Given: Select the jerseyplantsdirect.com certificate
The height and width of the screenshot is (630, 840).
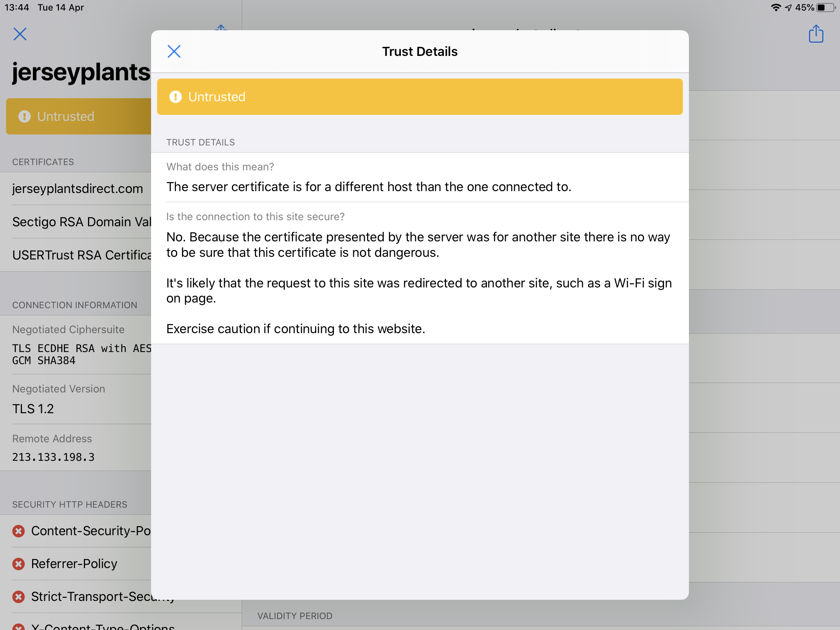Looking at the screenshot, I should tap(77, 189).
